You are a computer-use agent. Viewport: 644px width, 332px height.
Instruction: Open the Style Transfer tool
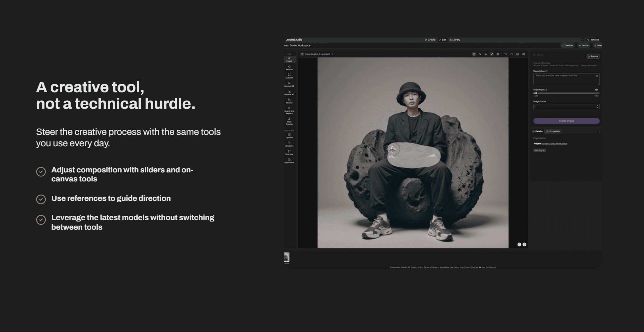[x=289, y=121]
